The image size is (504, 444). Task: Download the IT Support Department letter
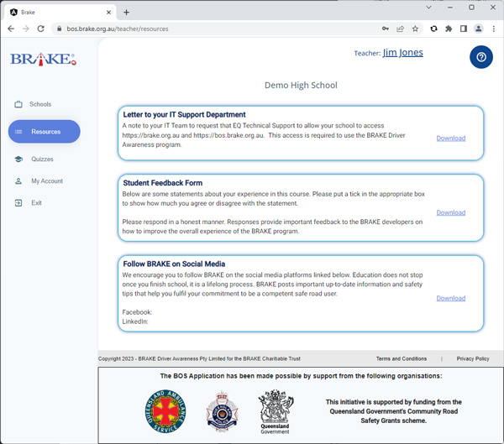450,138
